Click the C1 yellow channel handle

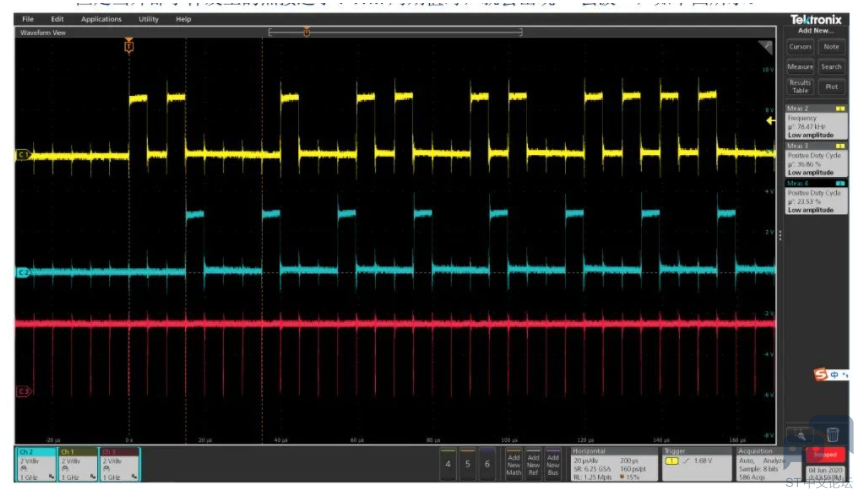tap(23, 155)
